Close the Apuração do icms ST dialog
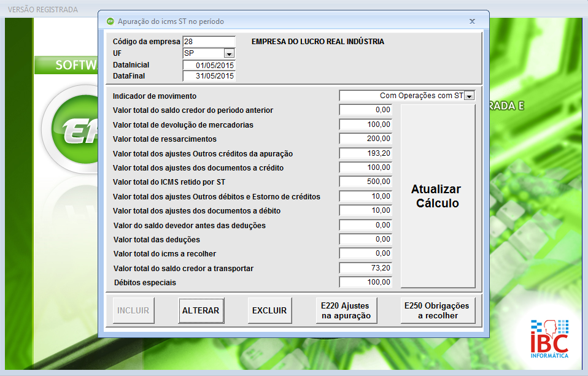The height and width of the screenshot is (376, 588). pos(472,21)
